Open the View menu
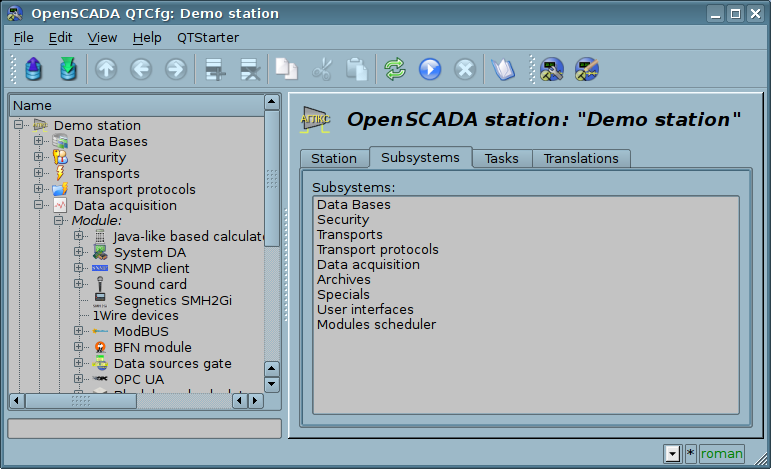 click(102, 38)
